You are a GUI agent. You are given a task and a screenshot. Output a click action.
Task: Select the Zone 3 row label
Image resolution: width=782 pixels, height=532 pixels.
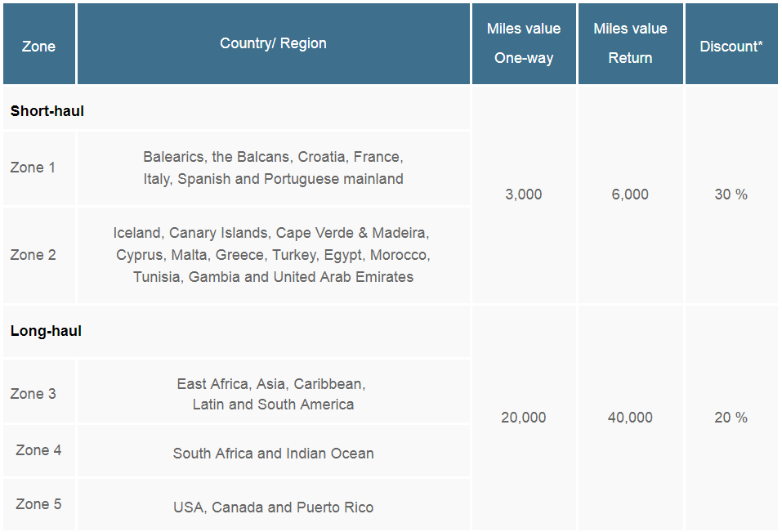33,393
